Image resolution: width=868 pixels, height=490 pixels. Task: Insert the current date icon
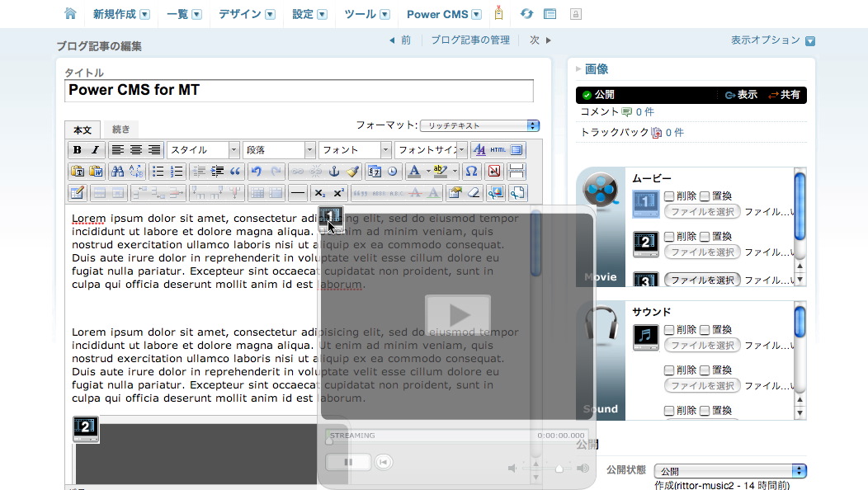click(375, 172)
